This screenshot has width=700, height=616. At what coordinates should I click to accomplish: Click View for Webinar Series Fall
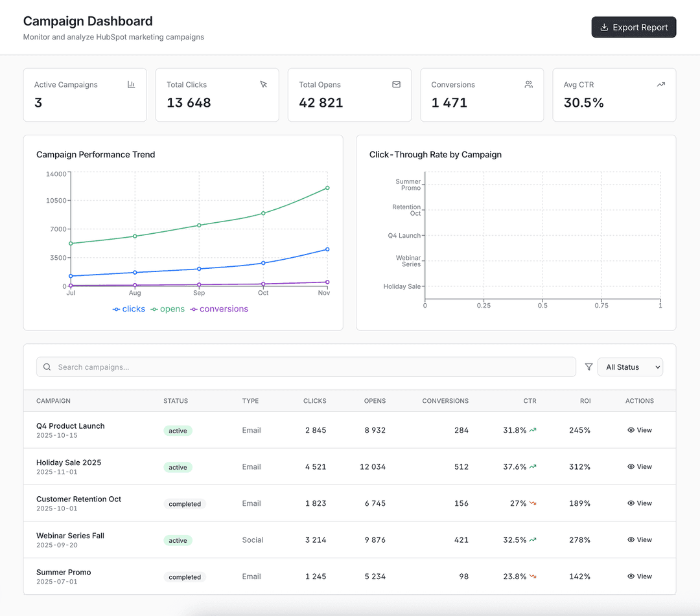640,540
